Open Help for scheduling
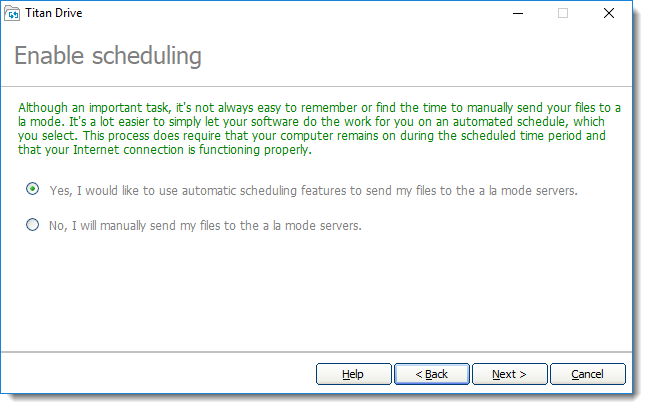The width and height of the screenshot is (648, 409). 353,374
